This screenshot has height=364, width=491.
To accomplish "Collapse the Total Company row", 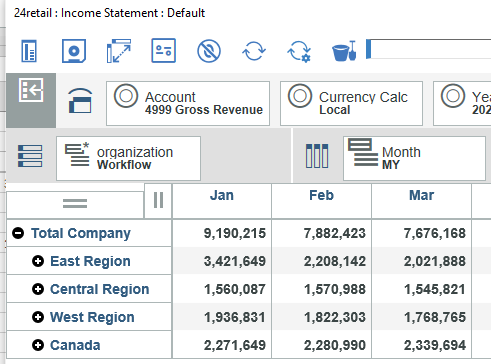I will click(x=18, y=233).
